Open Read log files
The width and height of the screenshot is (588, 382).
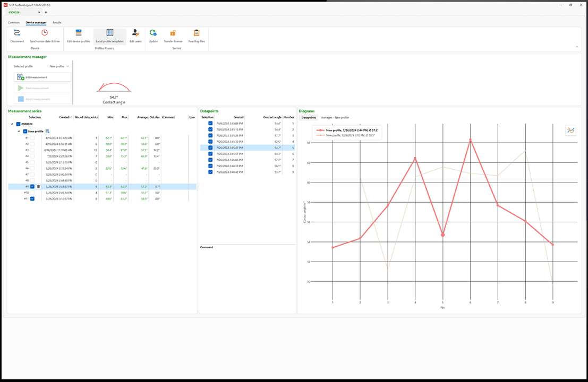197,33
